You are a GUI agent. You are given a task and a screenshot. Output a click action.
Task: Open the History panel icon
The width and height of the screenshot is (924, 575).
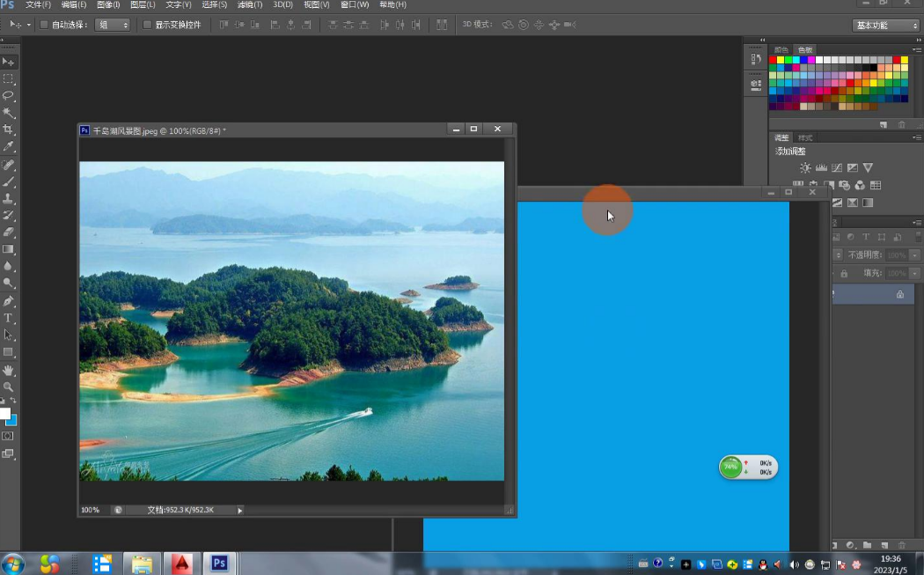click(756, 59)
